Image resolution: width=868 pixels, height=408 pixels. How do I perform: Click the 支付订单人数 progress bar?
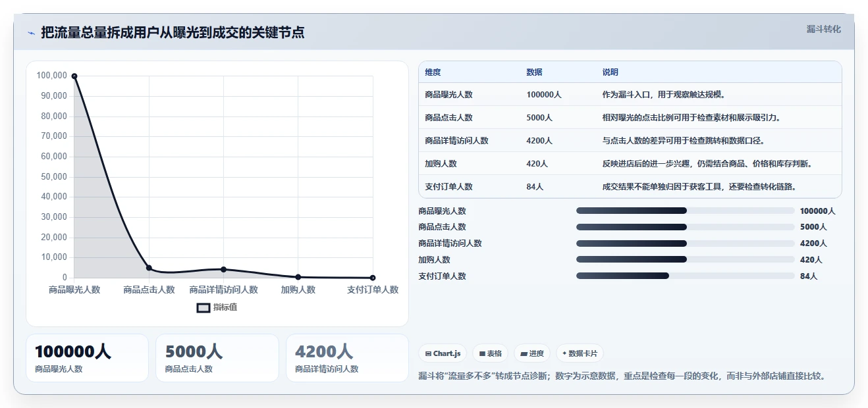pyautogui.click(x=685, y=276)
